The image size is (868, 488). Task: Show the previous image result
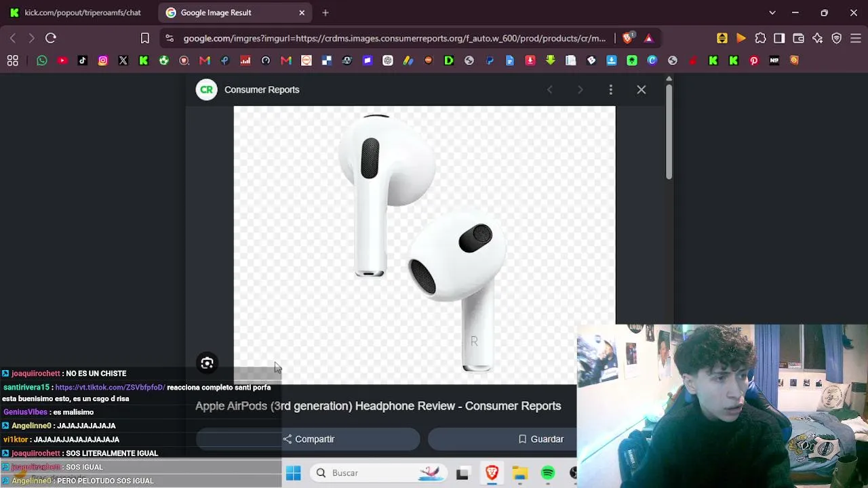point(550,89)
